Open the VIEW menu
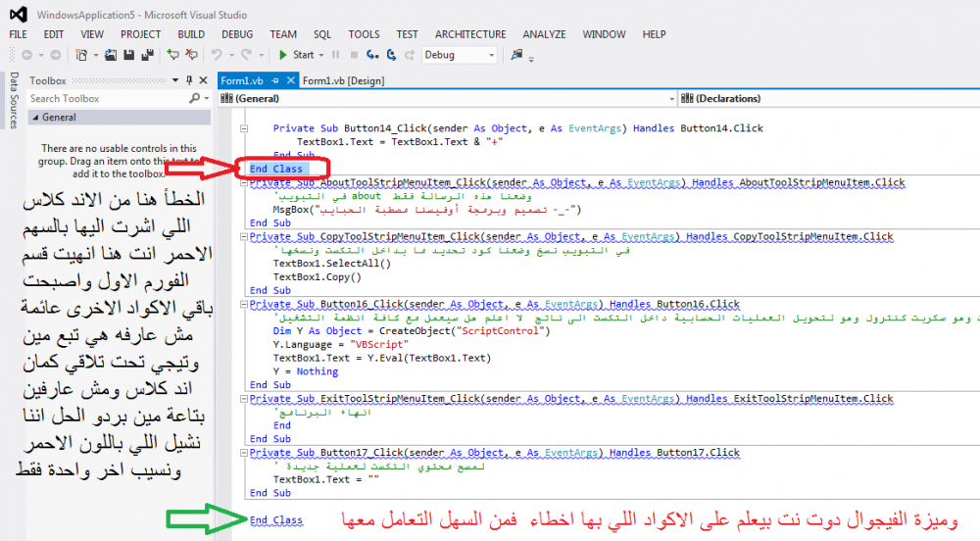Screen dimensions: 980x541 click(x=92, y=34)
